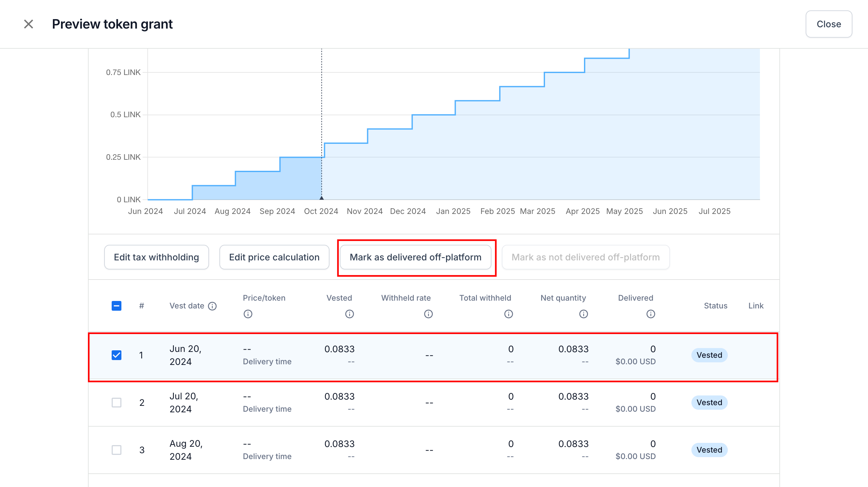The width and height of the screenshot is (868, 487).
Task: Check the row 2 Jul 20, 2024 checkbox
Action: pos(117,403)
